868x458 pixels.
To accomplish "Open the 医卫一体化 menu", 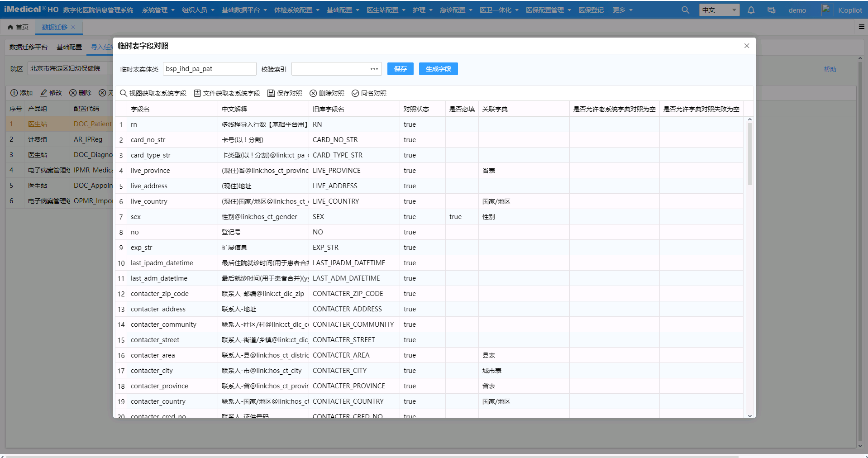I will [x=499, y=10].
